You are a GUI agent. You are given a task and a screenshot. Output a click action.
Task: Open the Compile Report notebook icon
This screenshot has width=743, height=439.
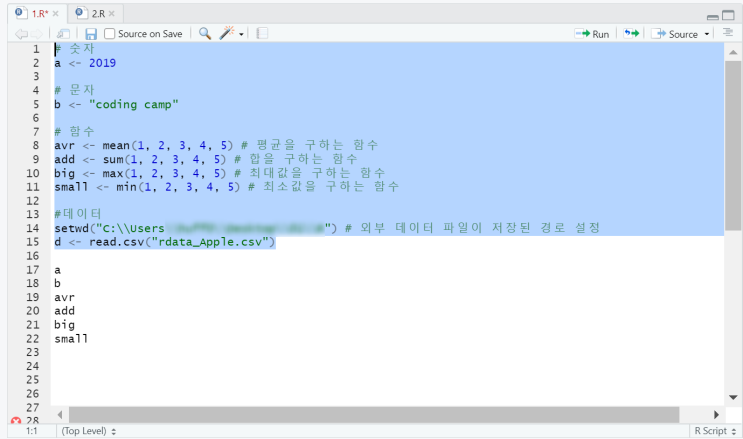click(262, 33)
